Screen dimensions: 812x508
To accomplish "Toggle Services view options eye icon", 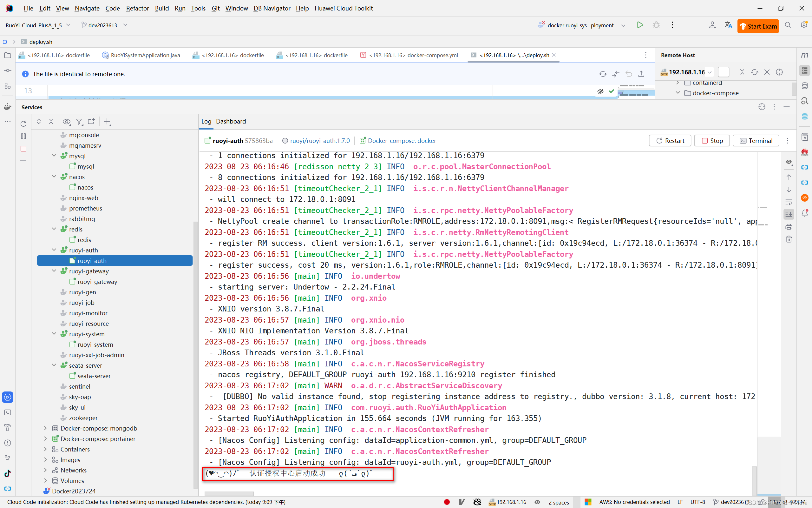I will click(66, 121).
